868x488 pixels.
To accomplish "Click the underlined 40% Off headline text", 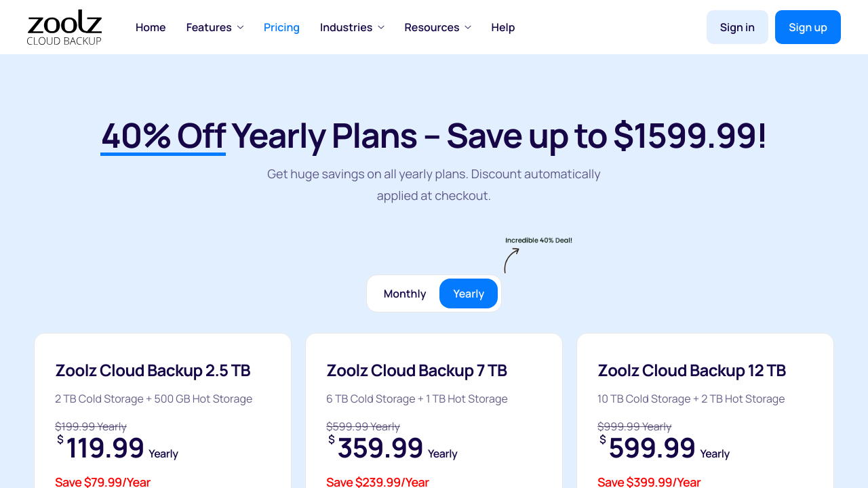I will (163, 136).
